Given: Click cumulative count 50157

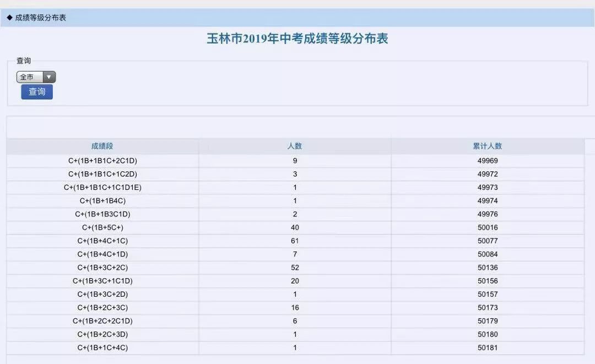Looking at the screenshot, I should [488, 294].
